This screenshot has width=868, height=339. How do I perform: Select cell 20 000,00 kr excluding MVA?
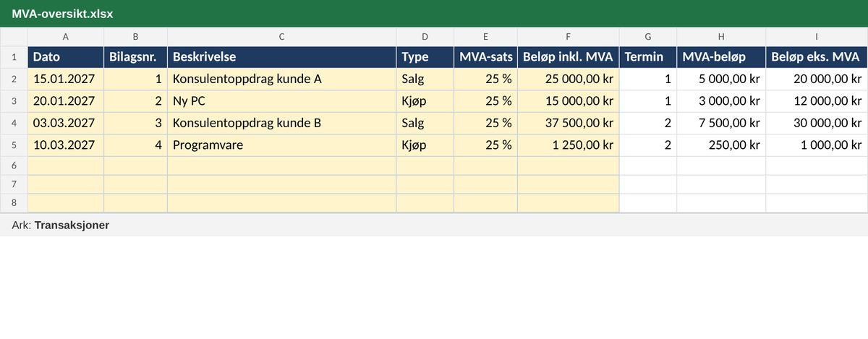[817, 80]
